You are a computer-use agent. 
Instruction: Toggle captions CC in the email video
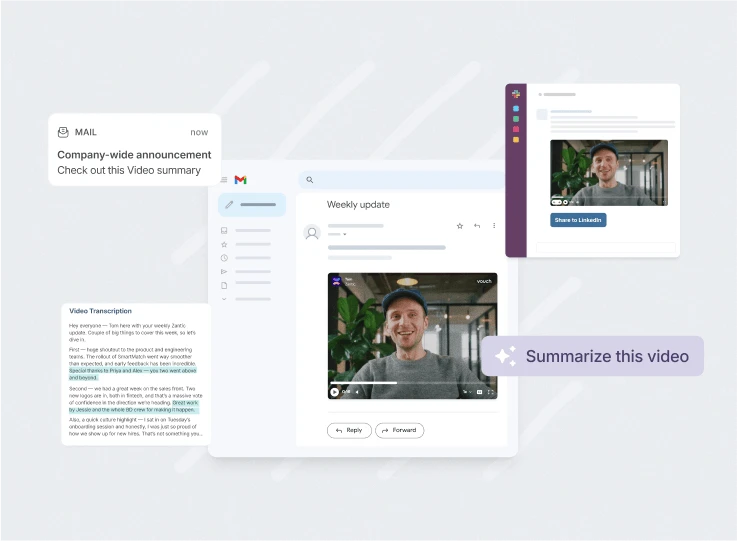[479, 392]
